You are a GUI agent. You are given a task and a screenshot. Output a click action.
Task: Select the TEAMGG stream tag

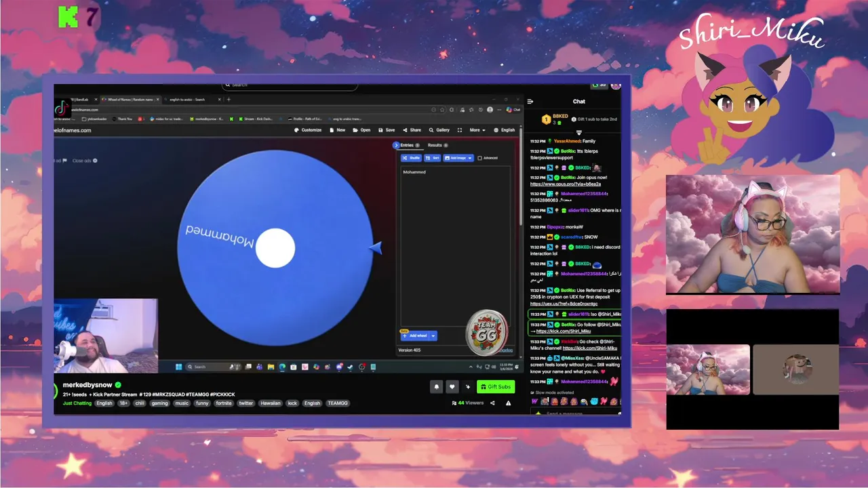click(x=338, y=403)
